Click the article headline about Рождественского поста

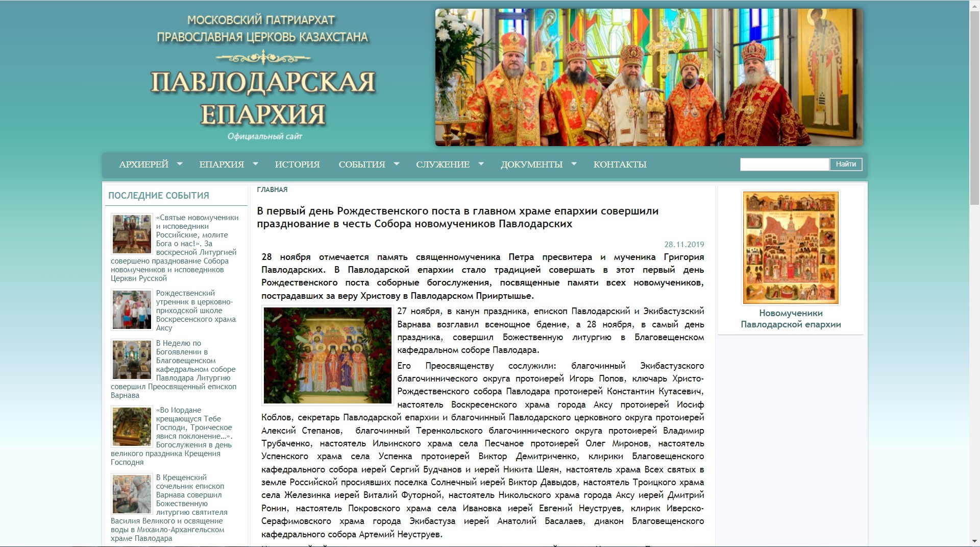(457, 217)
